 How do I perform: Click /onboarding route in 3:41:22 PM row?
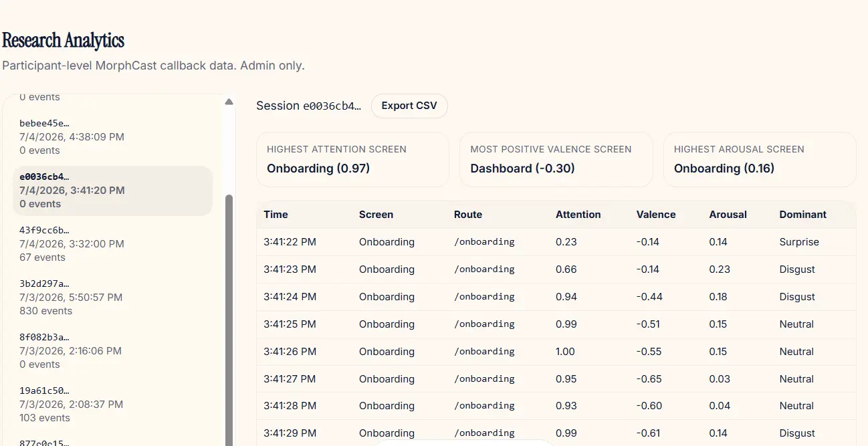point(484,242)
